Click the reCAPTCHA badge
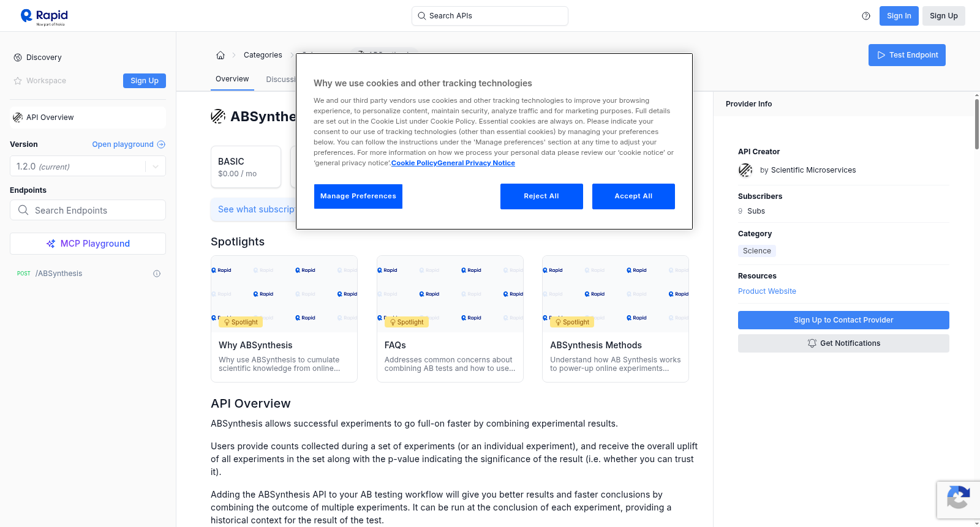The height and width of the screenshot is (527, 980). click(958, 499)
